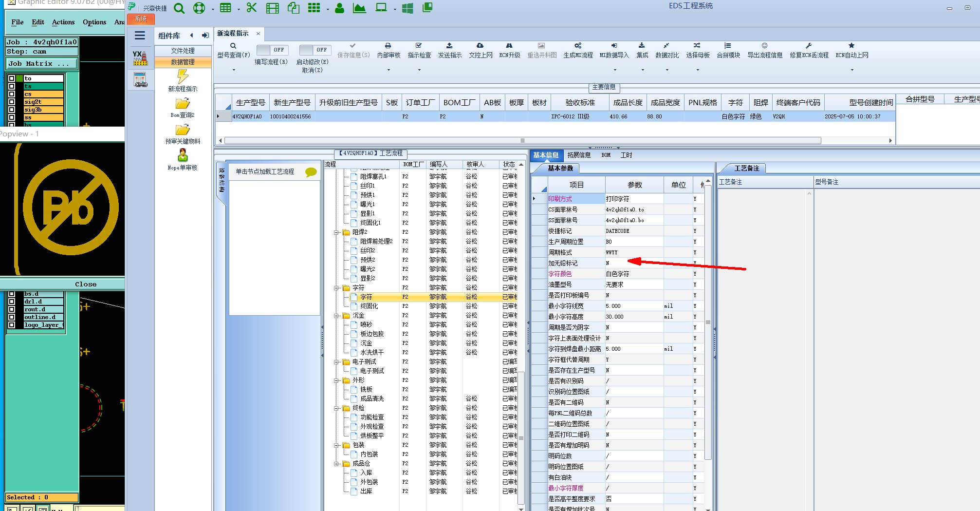Check the box next to layer 'cs'

[x=12, y=94]
